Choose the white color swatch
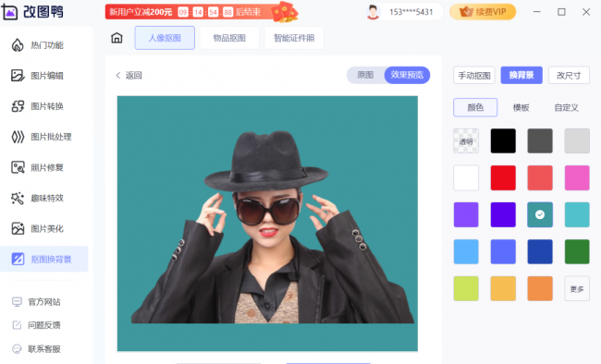This screenshot has height=364, width=601. pyautogui.click(x=466, y=177)
